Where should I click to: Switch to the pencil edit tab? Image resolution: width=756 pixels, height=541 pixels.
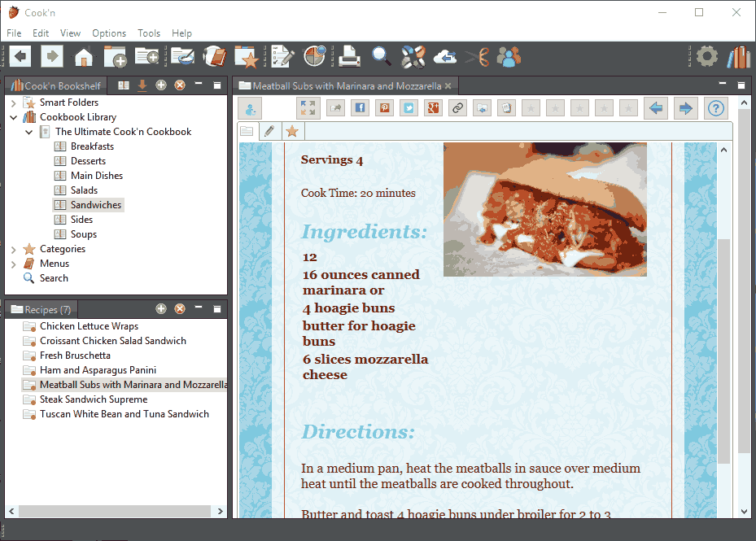(x=269, y=131)
